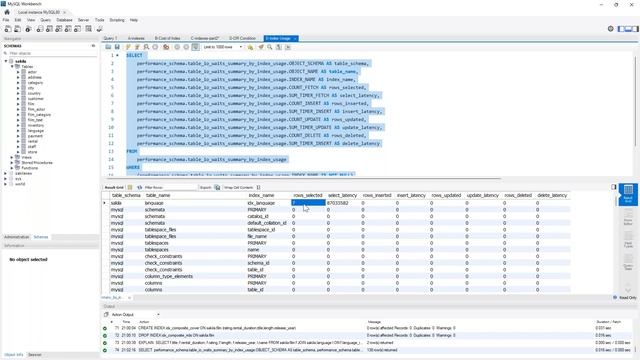This screenshot has height=360, width=640.
Task: Click the search table data icon
Action: click(x=89, y=29)
